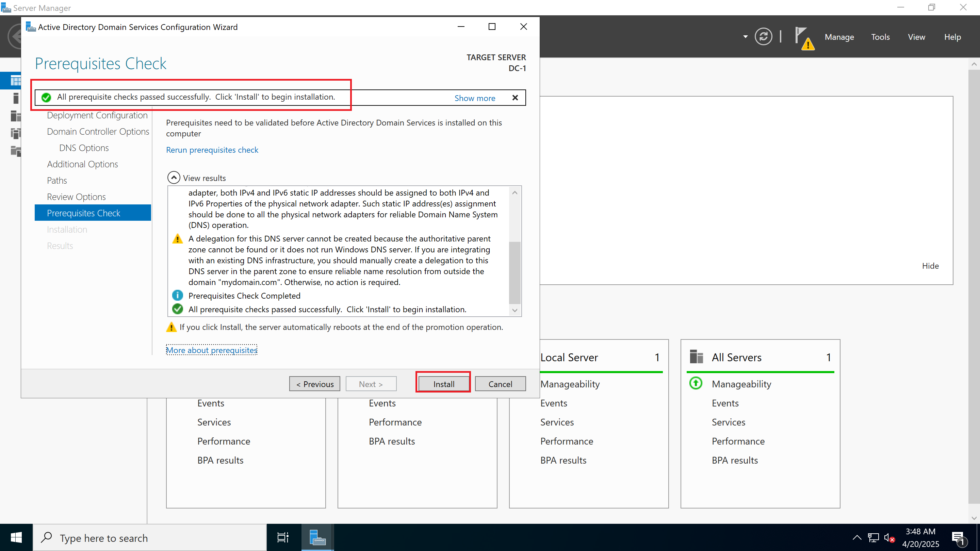Image resolution: width=980 pixels, height=551 pixels.
Task: Click the results scrollbar up arrow
Action: 515,193
